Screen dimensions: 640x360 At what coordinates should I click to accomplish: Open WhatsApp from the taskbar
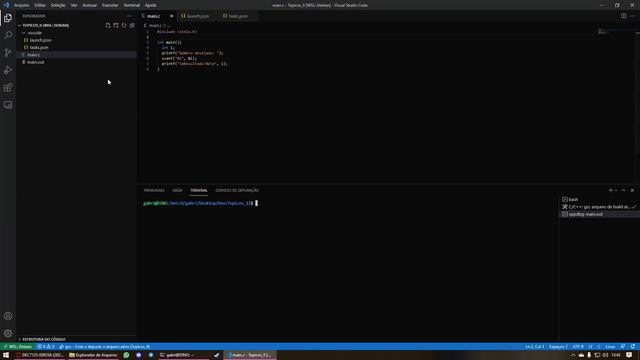(x=127, y=355)
